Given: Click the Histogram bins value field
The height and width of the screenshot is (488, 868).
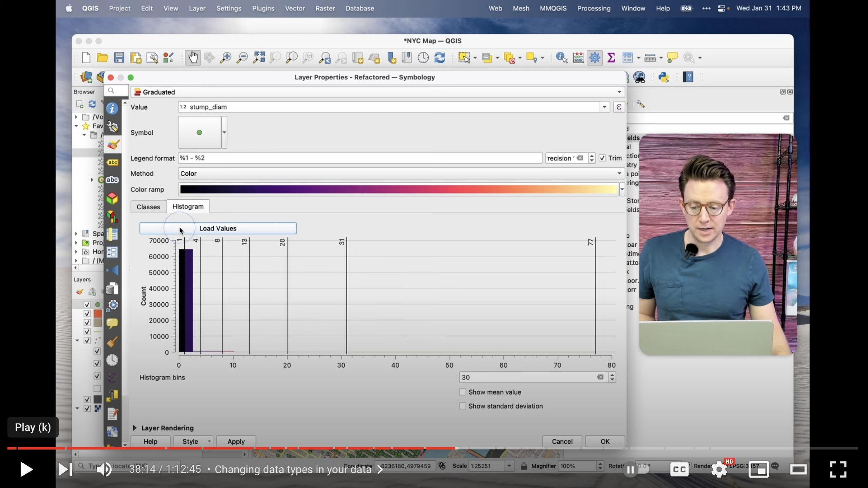Looking at the screenshot, I should point(533,377).
